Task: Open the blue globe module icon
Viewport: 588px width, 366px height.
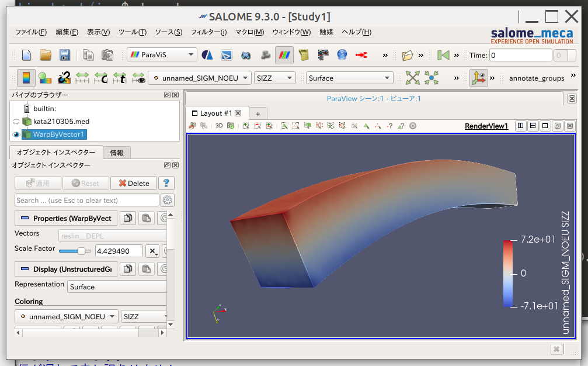Action: coord(342,55)
